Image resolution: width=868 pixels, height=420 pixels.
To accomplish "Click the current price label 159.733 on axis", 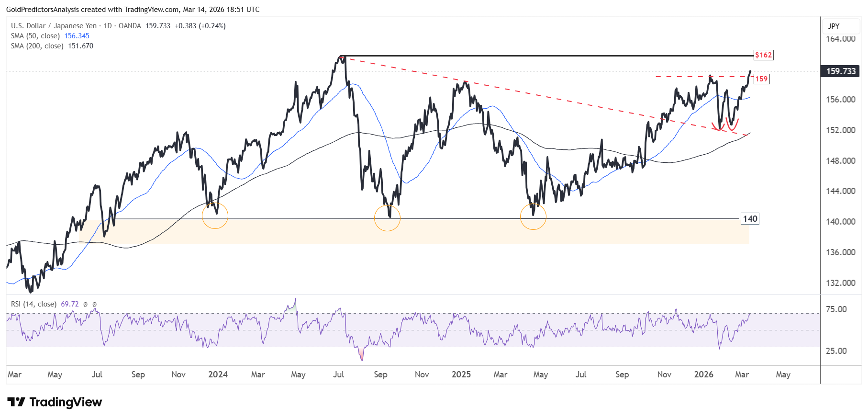I will [841, 71].
